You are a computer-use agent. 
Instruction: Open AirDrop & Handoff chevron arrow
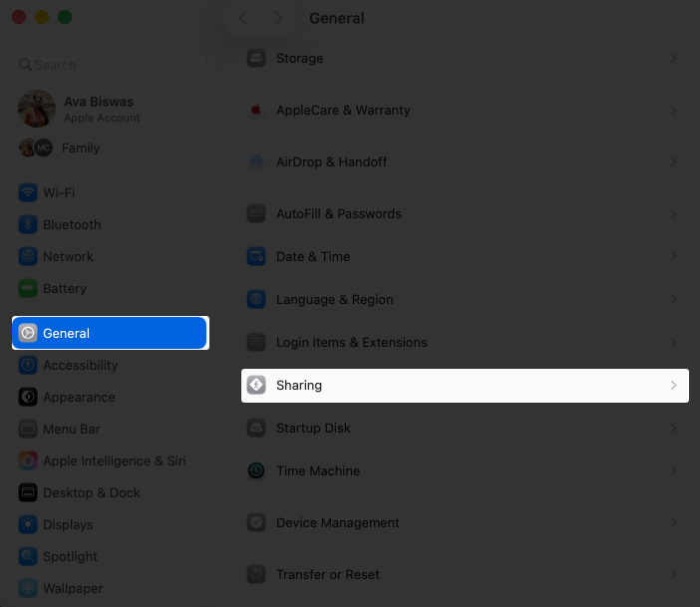point(673,162)
